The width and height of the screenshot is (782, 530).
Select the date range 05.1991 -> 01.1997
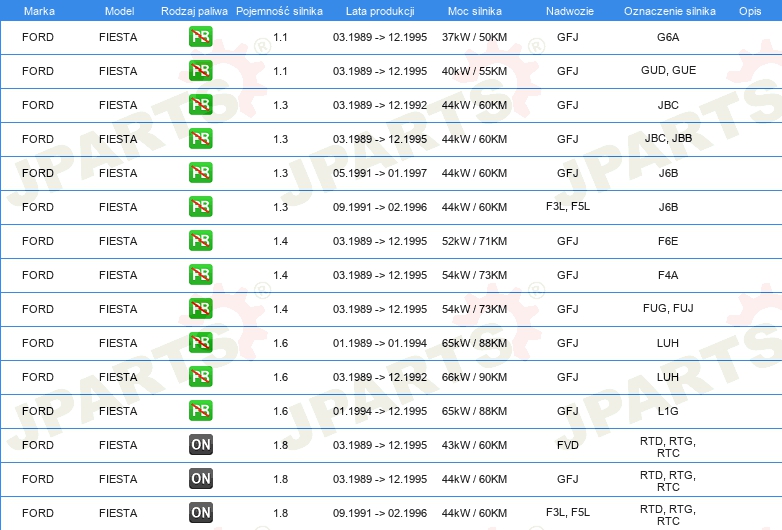(380, 173)
